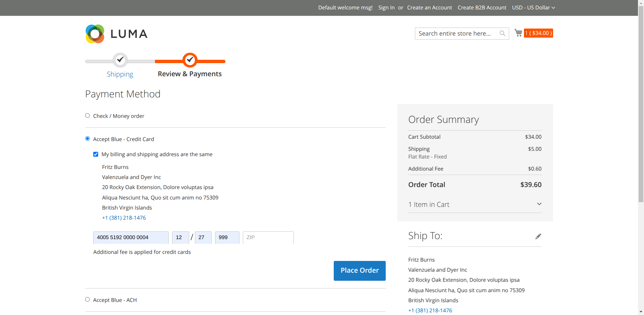Click the Create an Account link
The width and height of the screenshot is (644, 315).
coord(429,7)
